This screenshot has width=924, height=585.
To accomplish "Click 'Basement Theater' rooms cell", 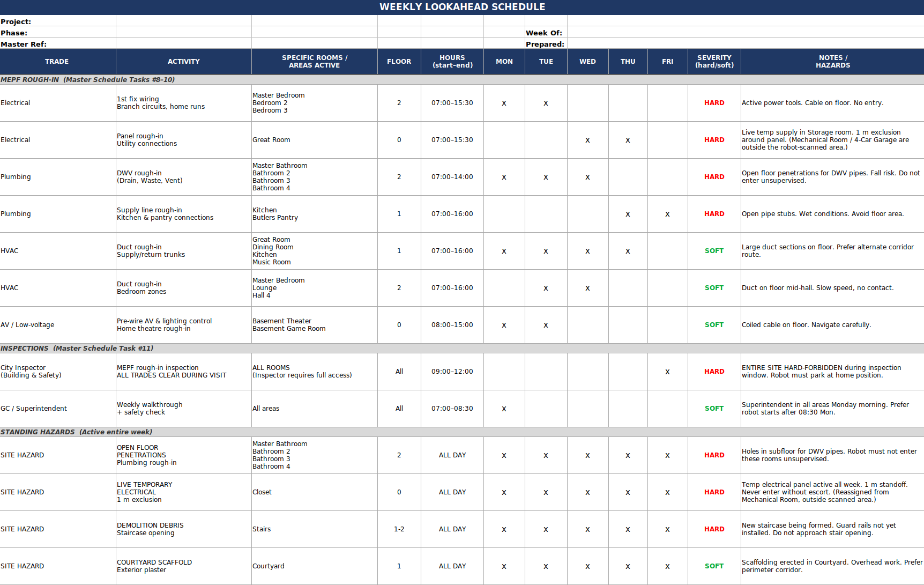I will (315, 325).
